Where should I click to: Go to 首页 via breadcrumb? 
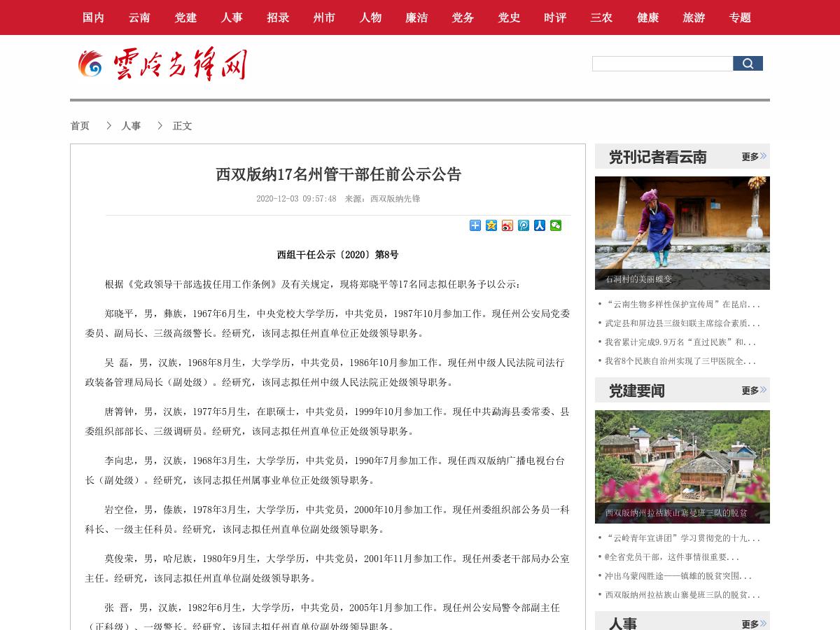[80, 126]
